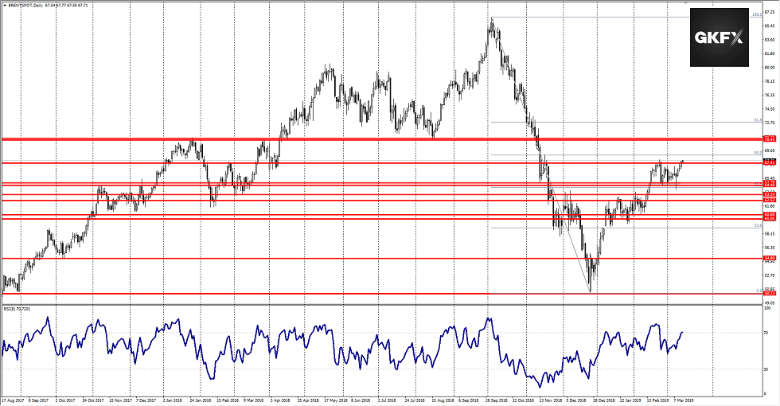780x406 pixels.
Task: Click the '13 Nov 2018' date label
Action: (552, 400)
